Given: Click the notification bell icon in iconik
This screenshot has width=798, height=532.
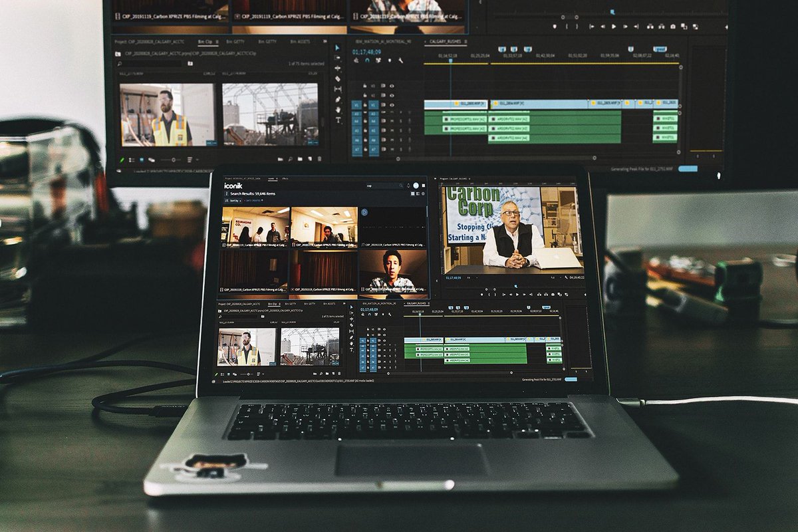Looking at the screenshot, I should pos(408,186).
